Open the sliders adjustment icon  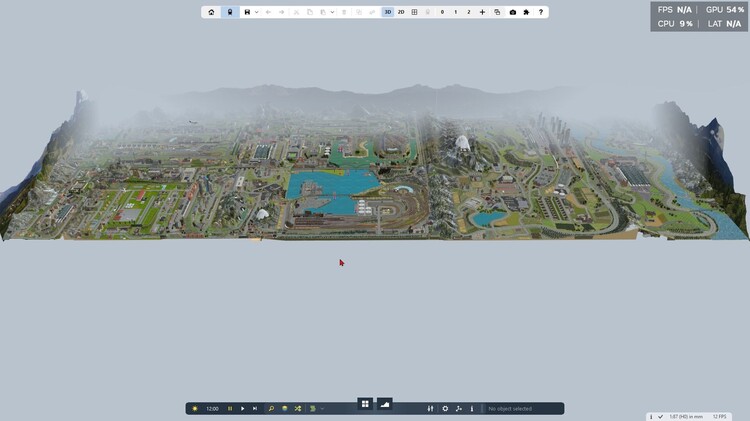[430, 409]
